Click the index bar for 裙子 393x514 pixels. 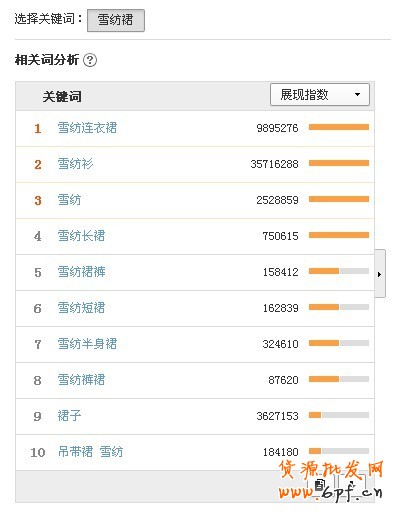(x=339, y=415)
